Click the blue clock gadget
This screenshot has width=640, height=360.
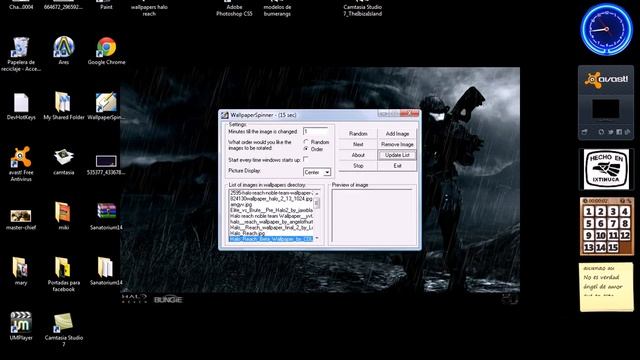coord(607,29)
